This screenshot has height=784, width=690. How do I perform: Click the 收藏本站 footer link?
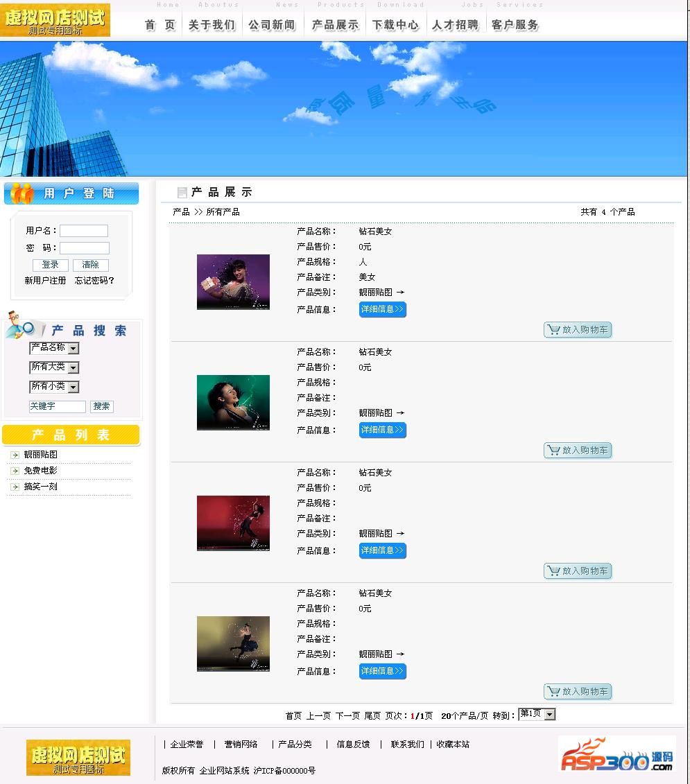(453, 744)
